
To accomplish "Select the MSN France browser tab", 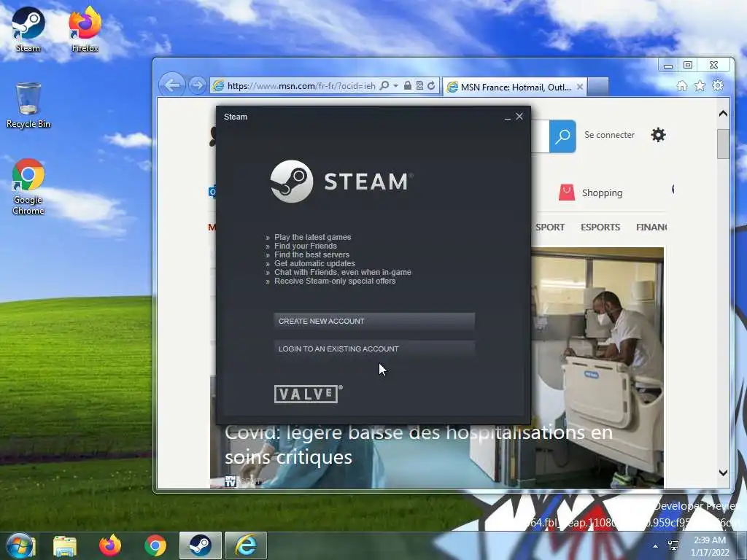I will click(x=514, y=87).
